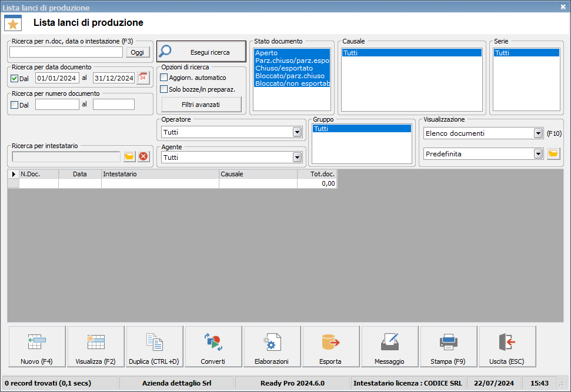Image resolution: width=571 pixels, height=392 pixels.
Task: Click the grid row selector arrow
Action: [x=14, y=174]
